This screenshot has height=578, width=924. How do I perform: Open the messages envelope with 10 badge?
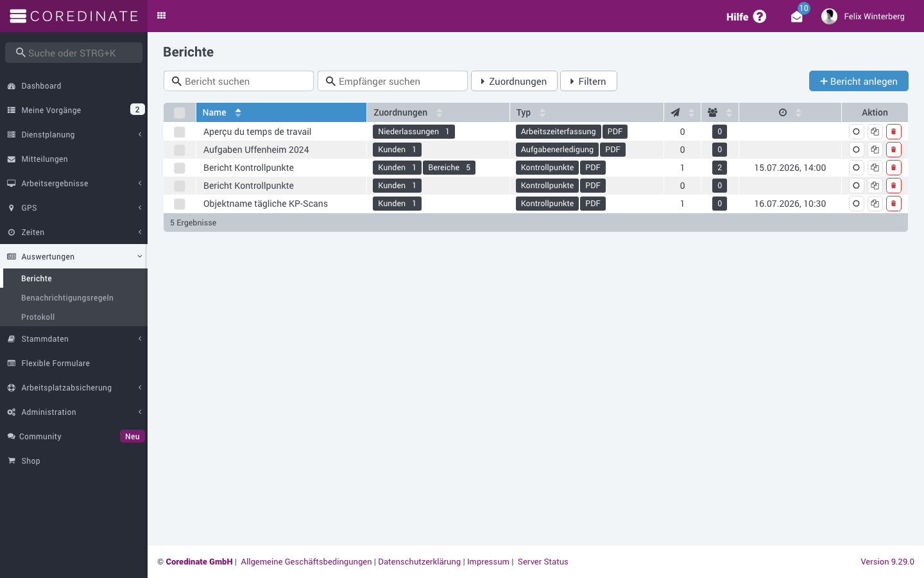tap(797, 16)
